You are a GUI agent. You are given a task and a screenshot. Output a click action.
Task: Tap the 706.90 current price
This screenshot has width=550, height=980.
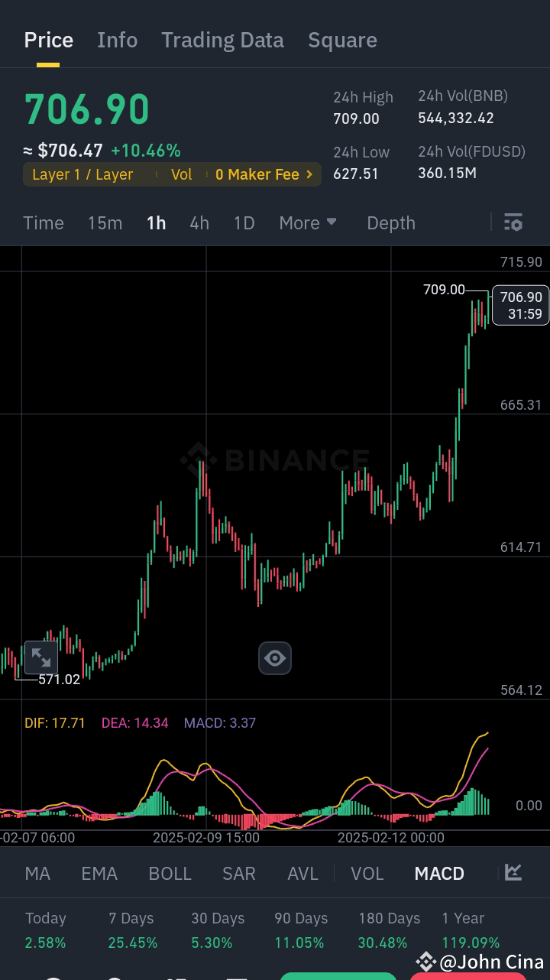[87, 109]
